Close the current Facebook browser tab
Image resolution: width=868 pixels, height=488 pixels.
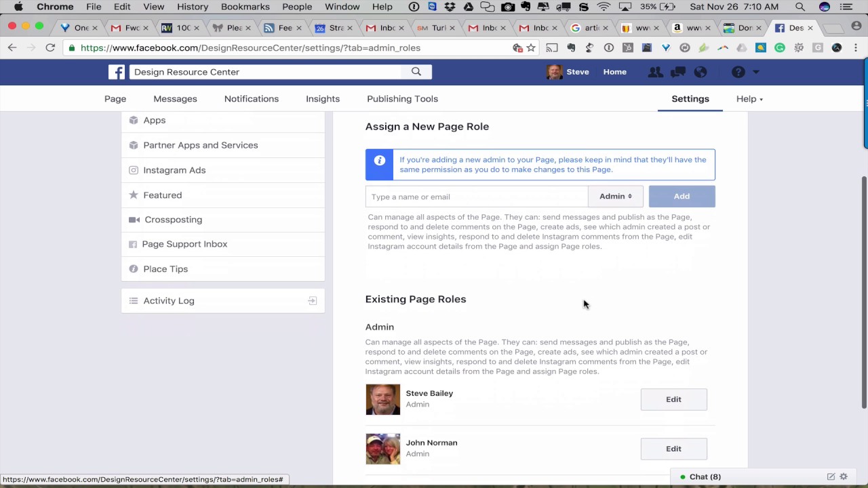(810, 28)
